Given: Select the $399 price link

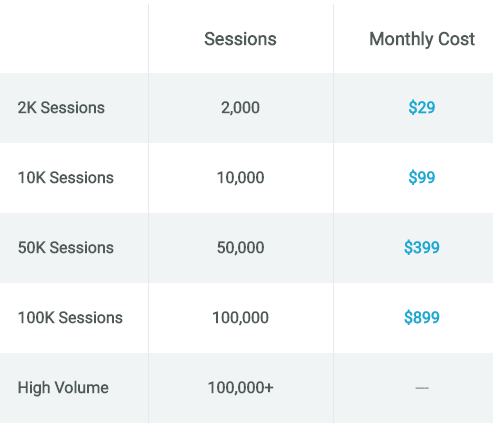Looking at the screenshot, I should (x=422, y=247).
